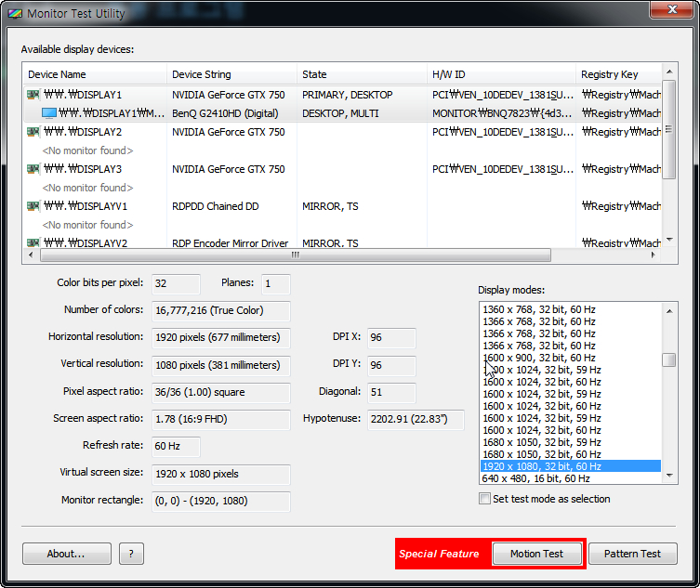Click the Diagonal value field
Viewport: 700px width, 588px height.
tap(391, 393)
